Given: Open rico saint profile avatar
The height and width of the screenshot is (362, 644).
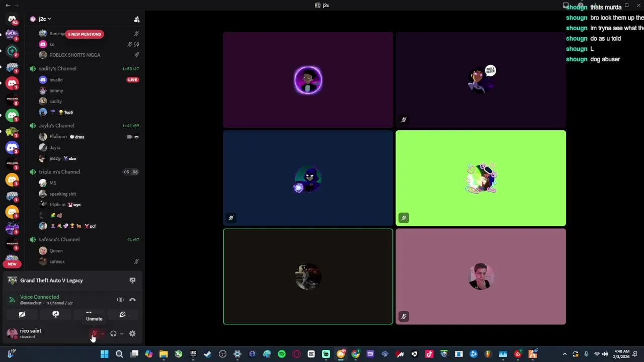Looking at the screenshot, I should 12,333.
